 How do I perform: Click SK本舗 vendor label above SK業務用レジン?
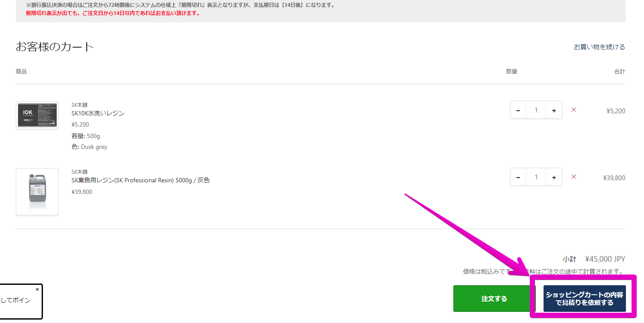79,172
